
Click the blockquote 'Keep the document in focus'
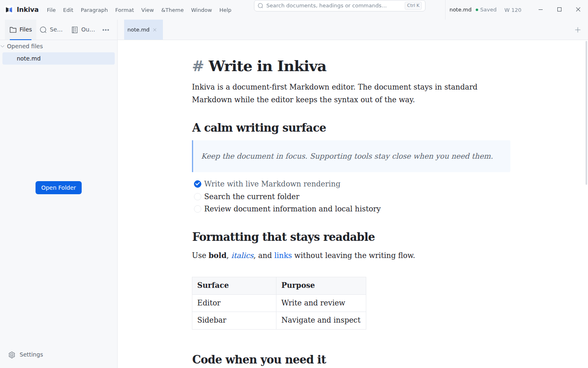(351, 156)
